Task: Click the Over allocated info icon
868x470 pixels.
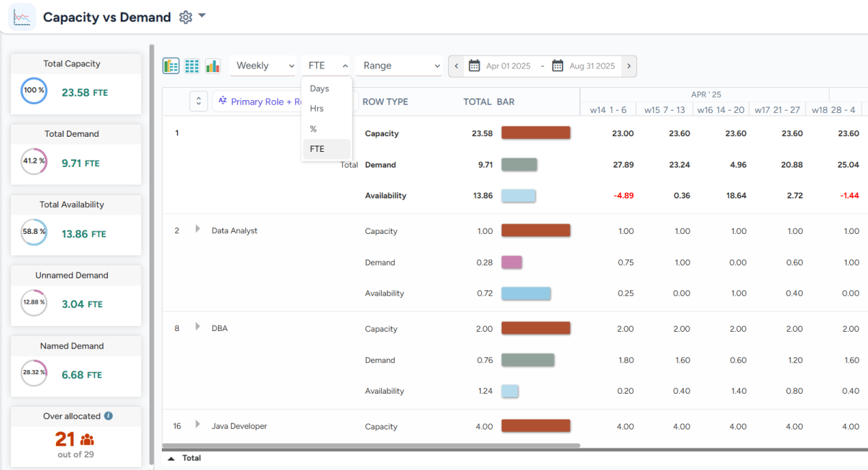Action: pyautogui.click(x=109, y=416)
